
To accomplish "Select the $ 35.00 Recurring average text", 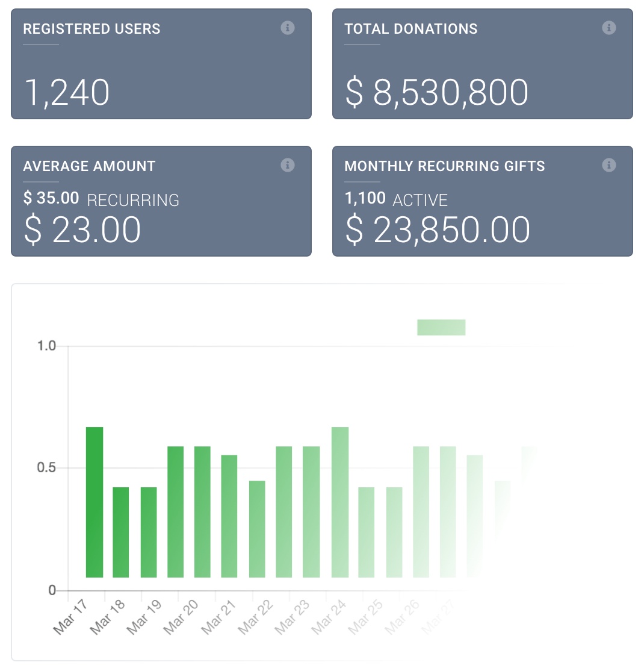I will point(101,199).
